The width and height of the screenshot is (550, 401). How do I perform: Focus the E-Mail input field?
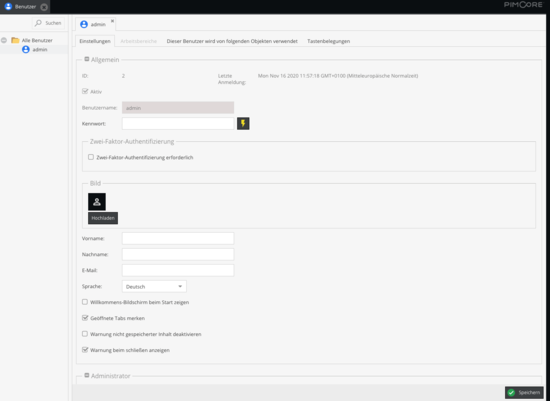[x=178, y=270]
